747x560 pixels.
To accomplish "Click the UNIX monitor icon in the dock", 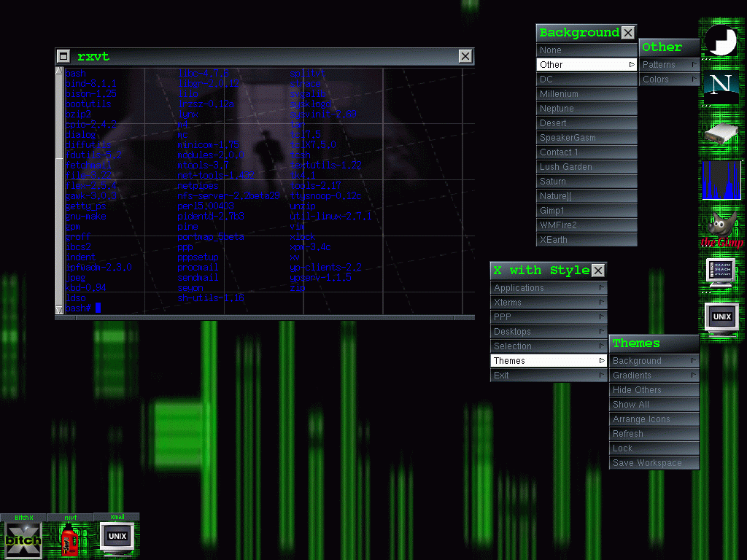I will click(721, 319).
